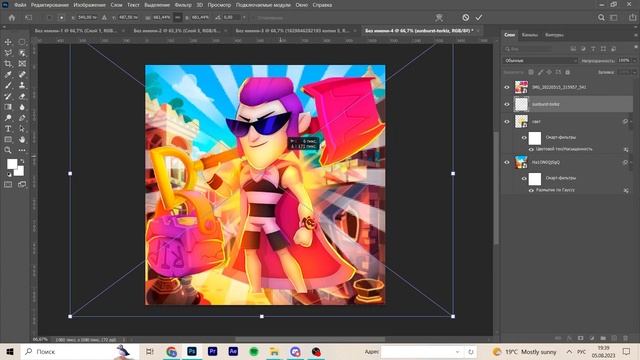Open the Windows Start menu

10,351
